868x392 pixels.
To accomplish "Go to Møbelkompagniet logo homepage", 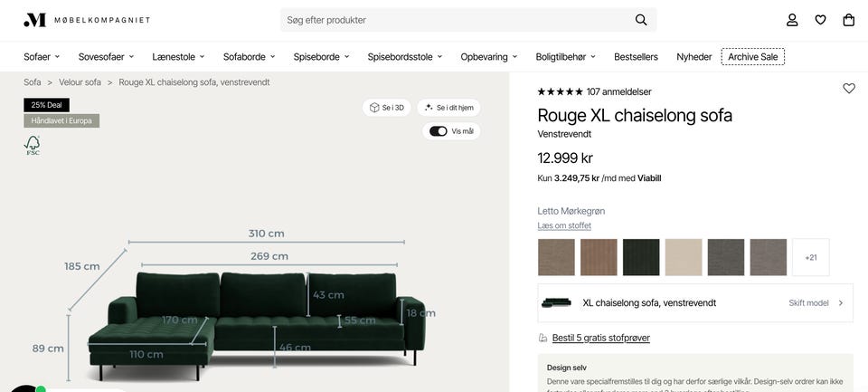I will [x=87, y=20].
